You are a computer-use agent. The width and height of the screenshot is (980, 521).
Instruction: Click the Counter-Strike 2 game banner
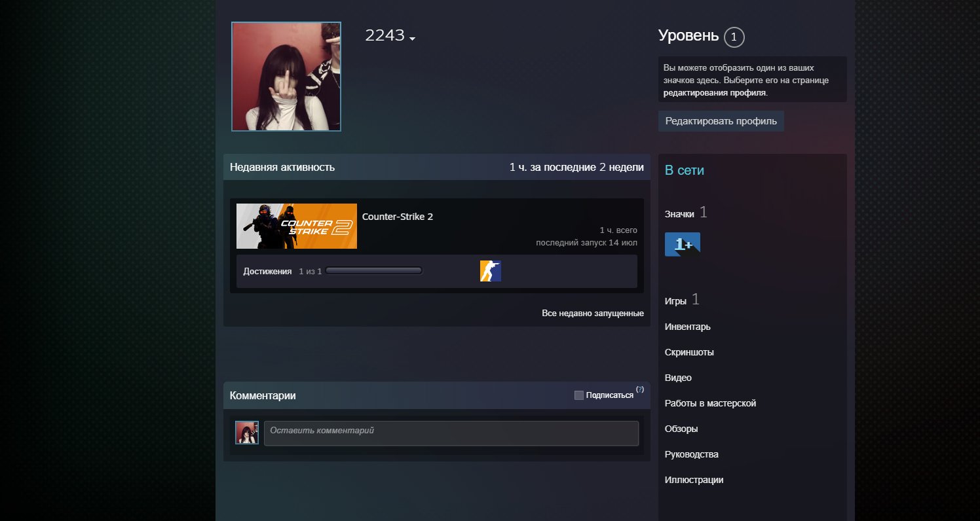point(297,226)
